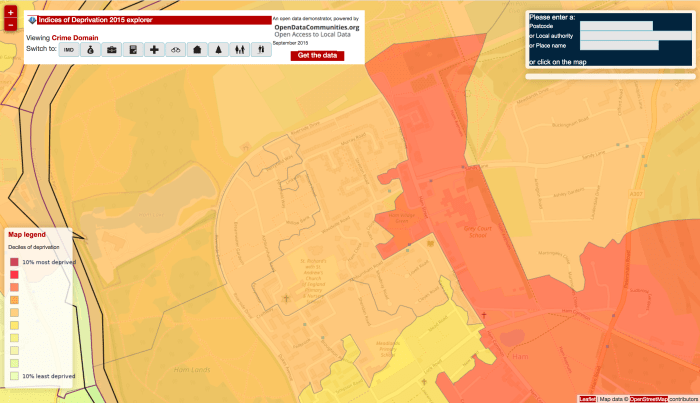This screenshot has width=700, height=403.
Task: Switch to the tree icon domain
Action: pyautogui.click(x=218, y=49)
